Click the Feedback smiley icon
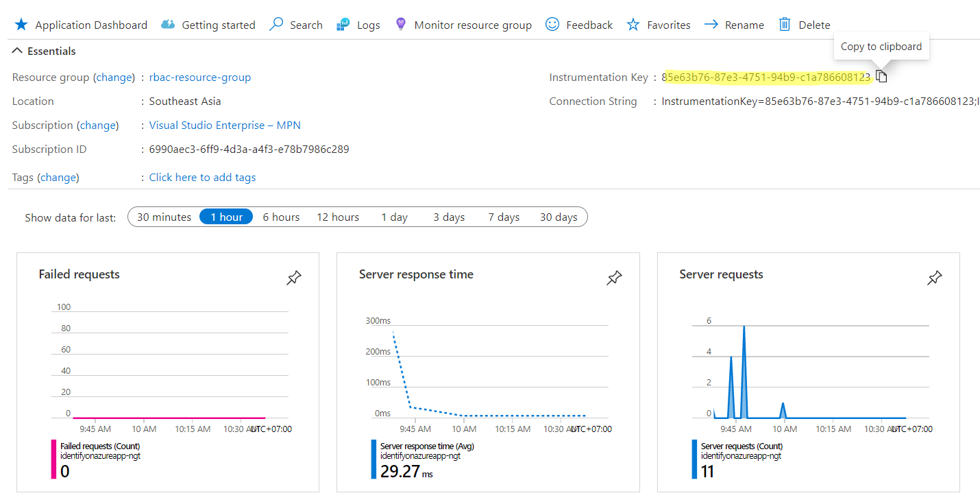 click(552, 25)
